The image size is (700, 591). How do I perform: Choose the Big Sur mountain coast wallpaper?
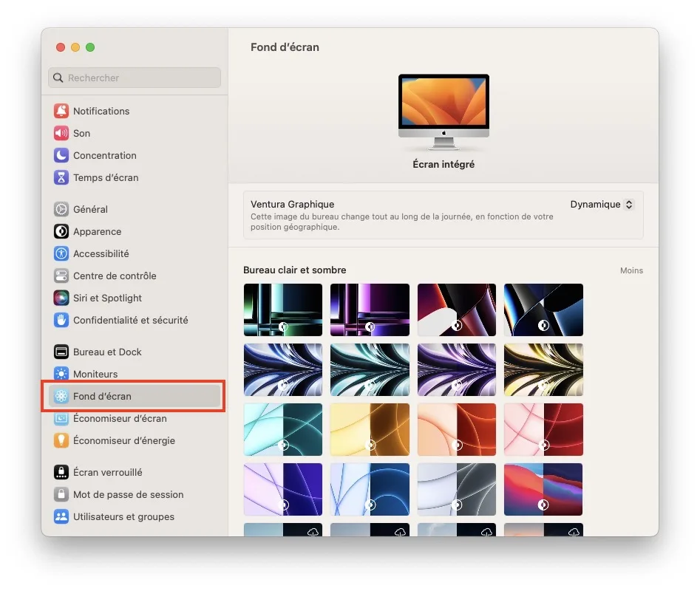pyautogui.click(x=543, y=489)
